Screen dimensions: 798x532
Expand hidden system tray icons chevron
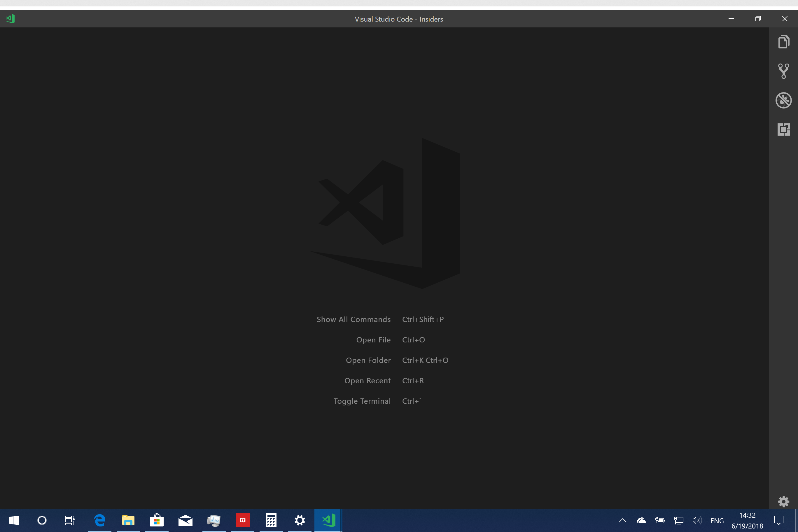[623, 520]
